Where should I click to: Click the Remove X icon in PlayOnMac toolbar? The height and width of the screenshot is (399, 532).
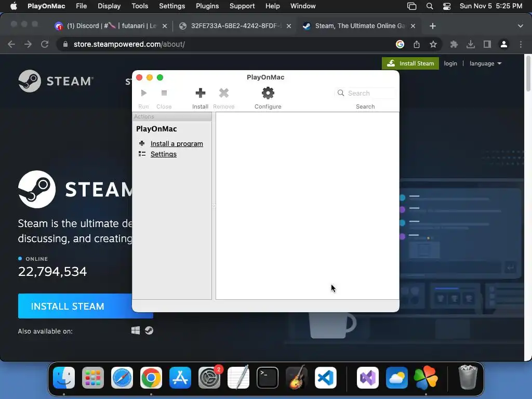[223, 93]
